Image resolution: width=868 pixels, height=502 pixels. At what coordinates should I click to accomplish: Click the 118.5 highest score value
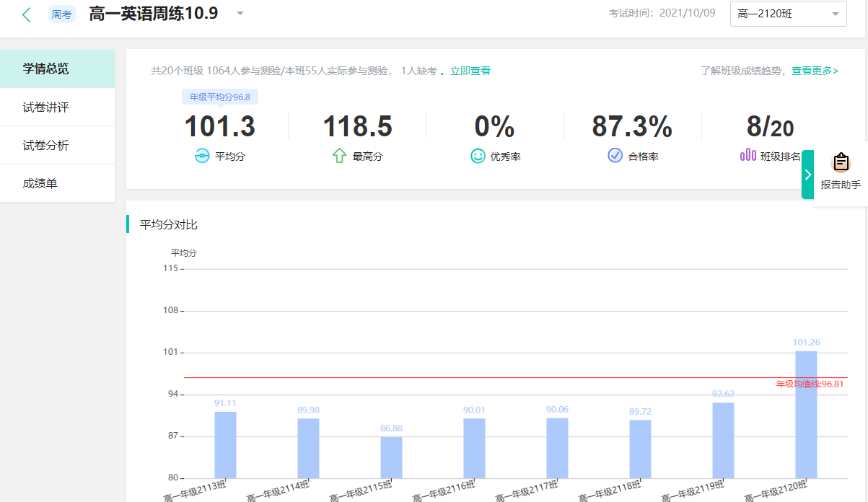tap(357, 127)
